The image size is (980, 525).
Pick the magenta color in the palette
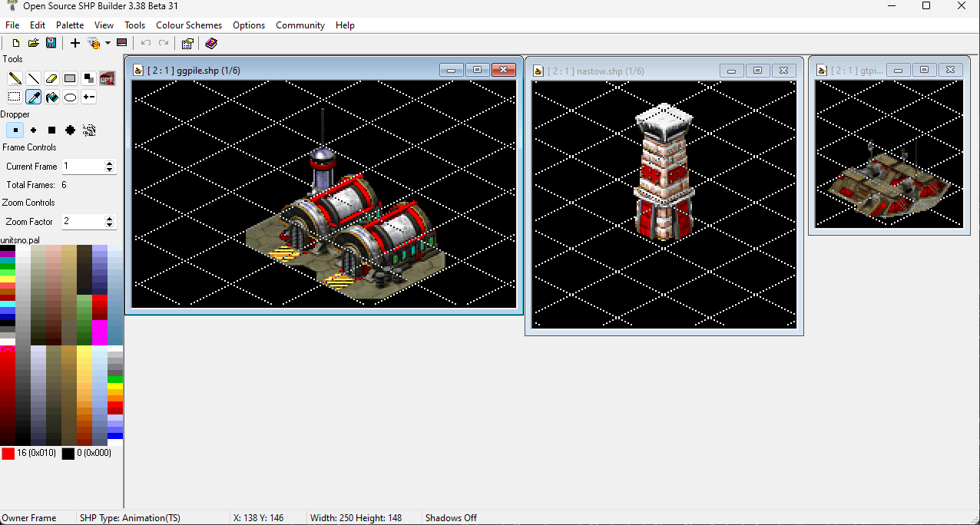coord(100,332)
